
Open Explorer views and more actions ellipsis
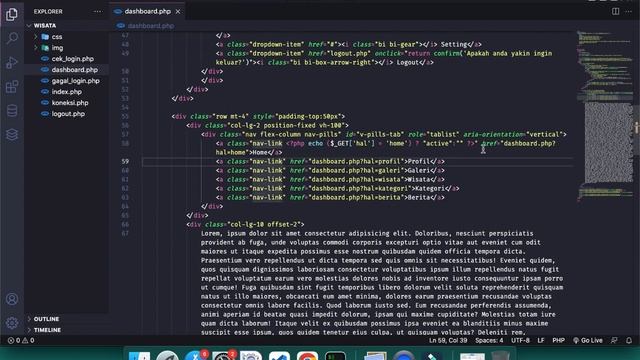pos(98,11)
